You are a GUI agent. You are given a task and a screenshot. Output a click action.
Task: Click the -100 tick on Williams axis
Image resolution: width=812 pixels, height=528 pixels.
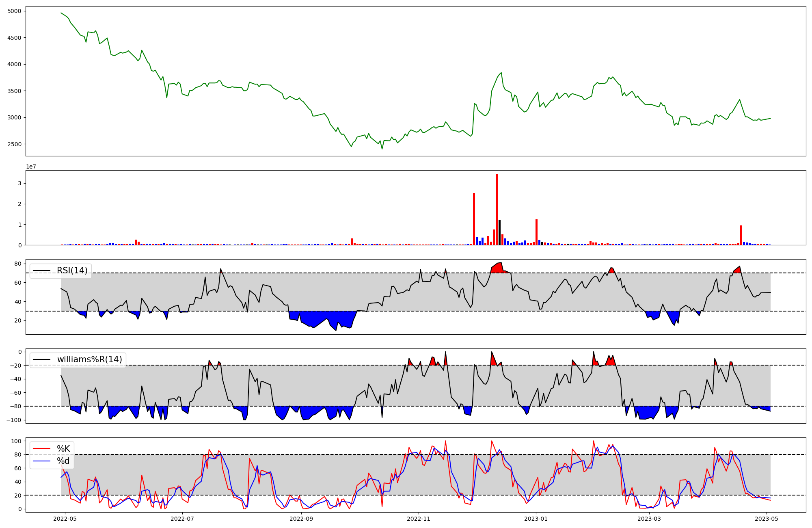(13, 420)
